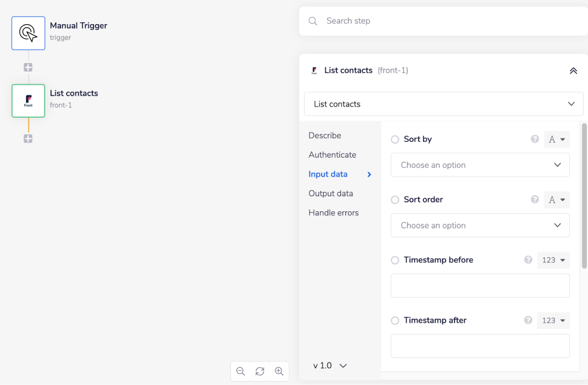Open the List contacts operation dropdown

click(x=444, y=104)
